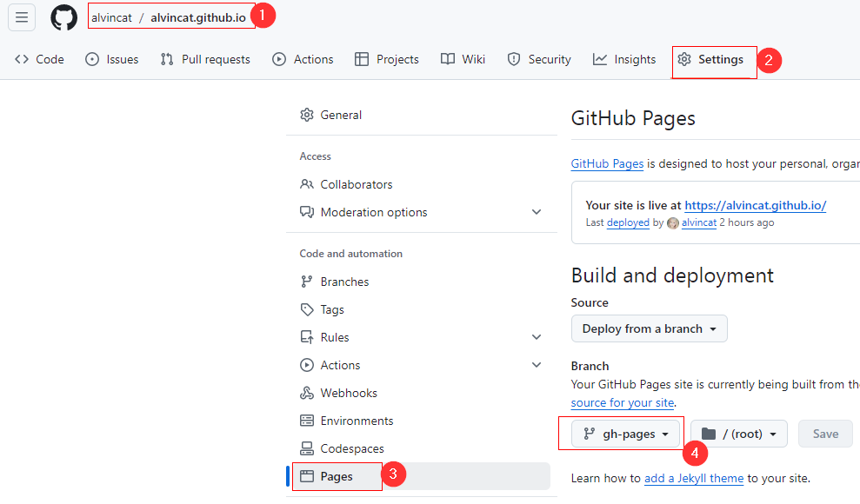The width and height of the screenshot is (860, 504).
Task: Open the Deploy from a branch dropdown
Action: (649, 328)
